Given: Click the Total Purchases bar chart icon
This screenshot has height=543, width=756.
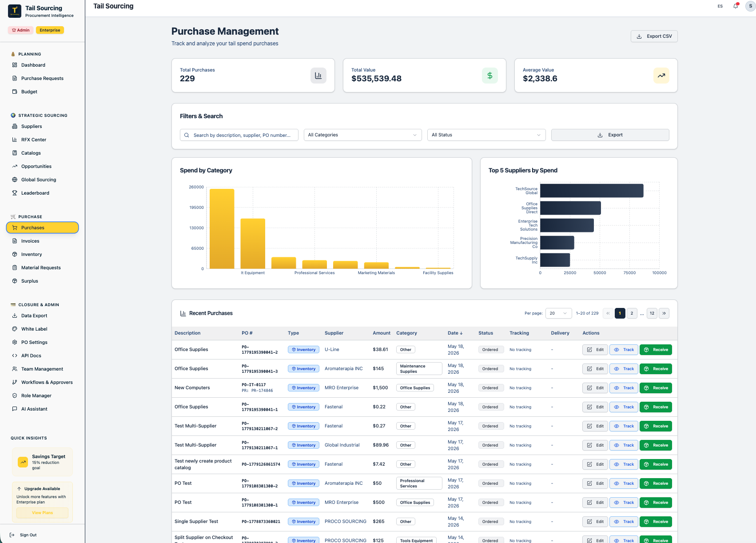Looking at the screenshot, I should point(318,76).
